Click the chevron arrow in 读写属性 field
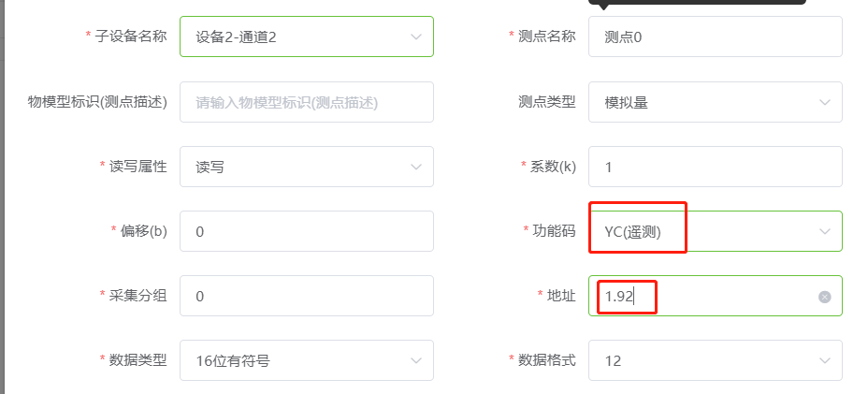868x394 pixels. [x=415, y=168]
